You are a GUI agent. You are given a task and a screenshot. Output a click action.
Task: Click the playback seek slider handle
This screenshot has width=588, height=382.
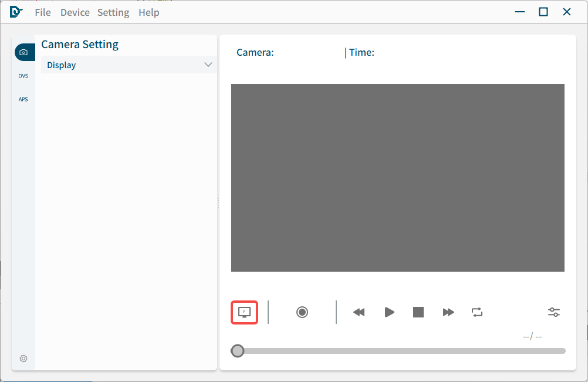(x=238, y=351)
